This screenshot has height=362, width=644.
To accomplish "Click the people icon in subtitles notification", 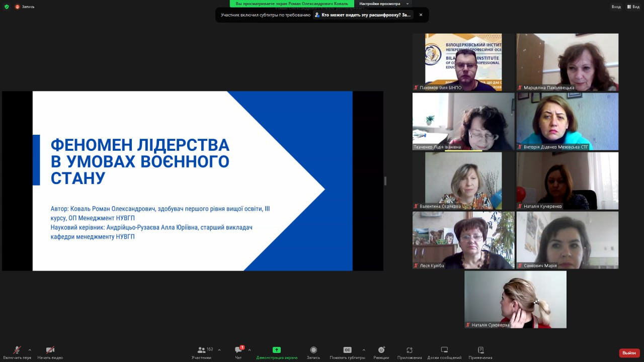I will click(317, 15).
